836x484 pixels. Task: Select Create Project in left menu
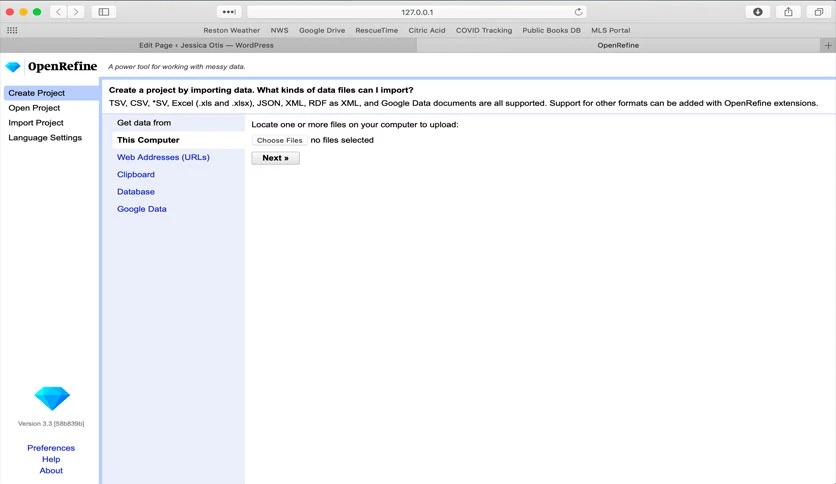[x=51, y=93]
